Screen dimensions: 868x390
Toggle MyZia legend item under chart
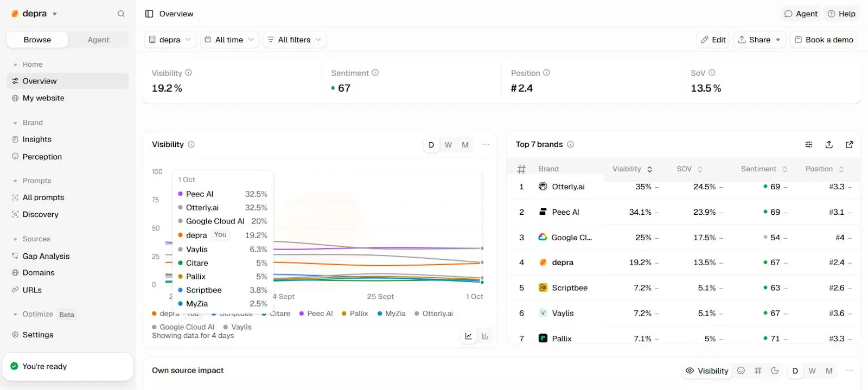pos(391,314)
